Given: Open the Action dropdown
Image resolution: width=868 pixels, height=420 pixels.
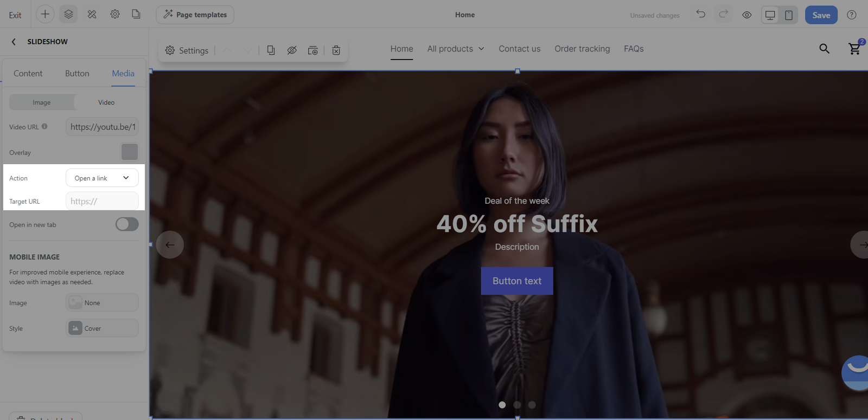Looking at the screenshot, I should point(102,178).
